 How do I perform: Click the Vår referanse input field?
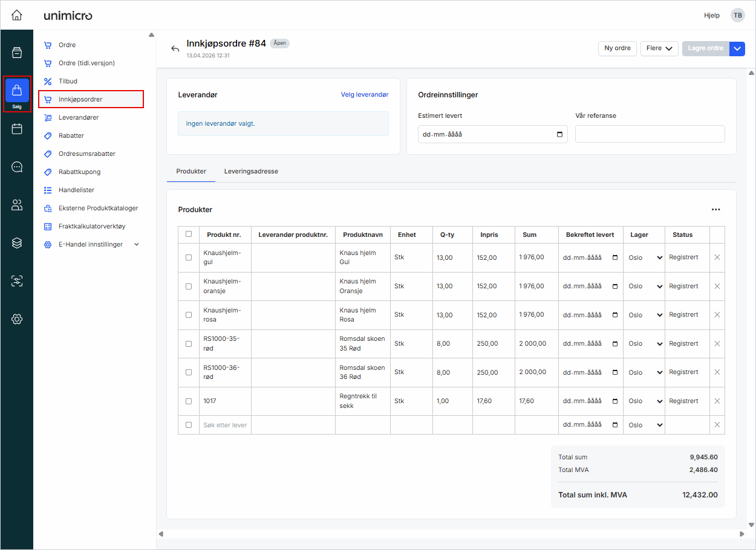650,134
